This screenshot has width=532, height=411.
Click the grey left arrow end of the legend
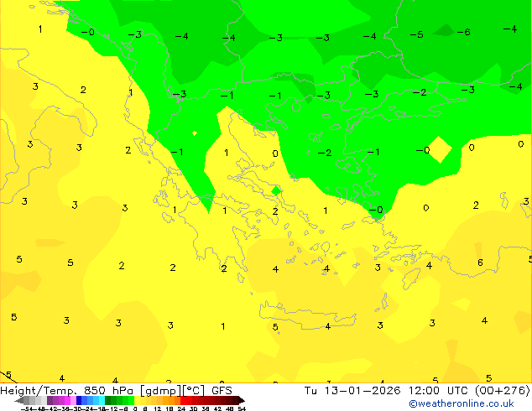point(19,400)
